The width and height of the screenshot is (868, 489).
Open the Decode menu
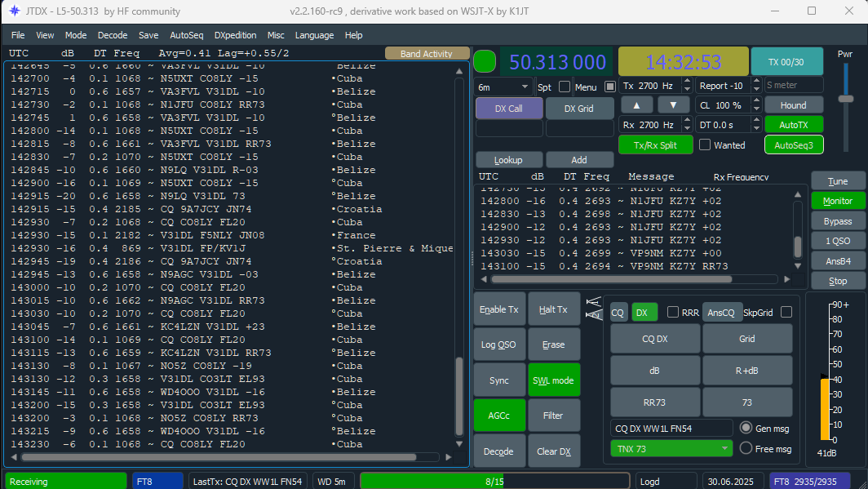[x=113, y=35]
